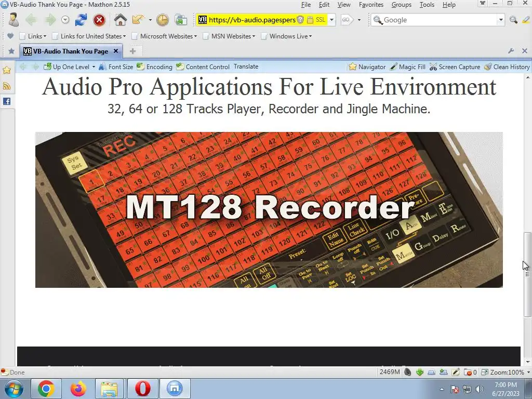Screen dimensions: 532x399
Task: Expand the navigation history dropdown arrow
Action: (65, 20)
